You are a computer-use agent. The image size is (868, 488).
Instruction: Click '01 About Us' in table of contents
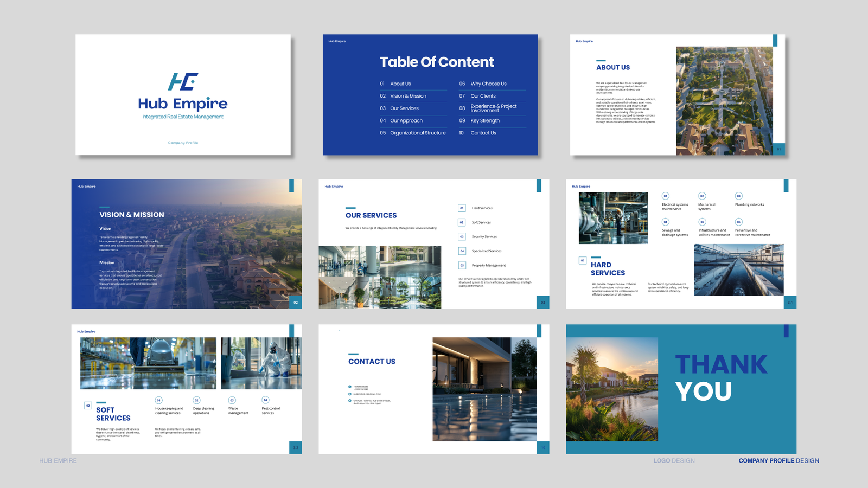coord(395,84)
